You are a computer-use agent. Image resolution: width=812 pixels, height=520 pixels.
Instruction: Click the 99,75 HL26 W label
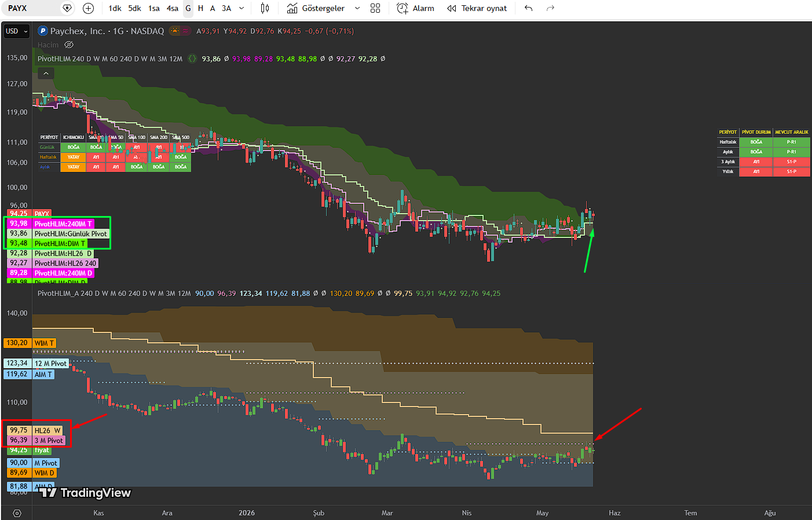click(35, 431)
